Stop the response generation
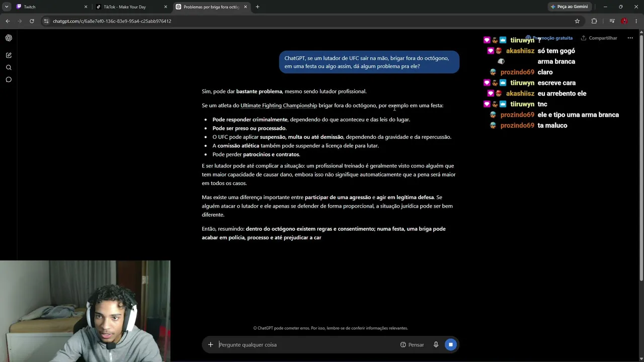Image resolution: width=644 pixels, height=362 pixels. point(451,344)
